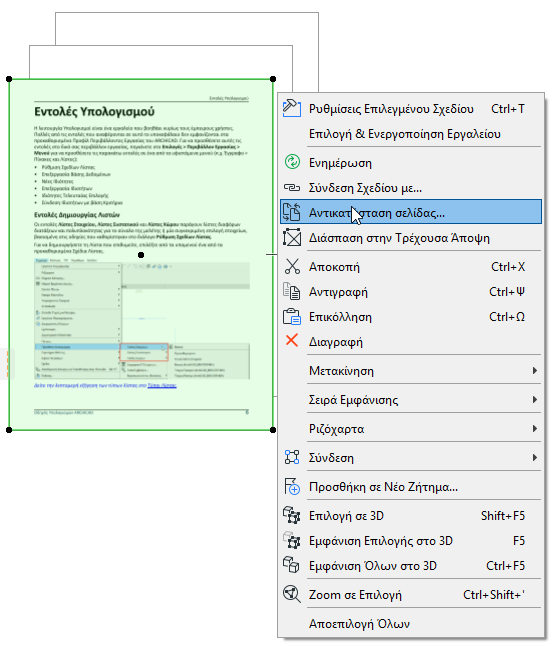Viewport: 557px width, 646px height.
Task: Select Επικόλληση from the context menu
Action: coord(411,317)
